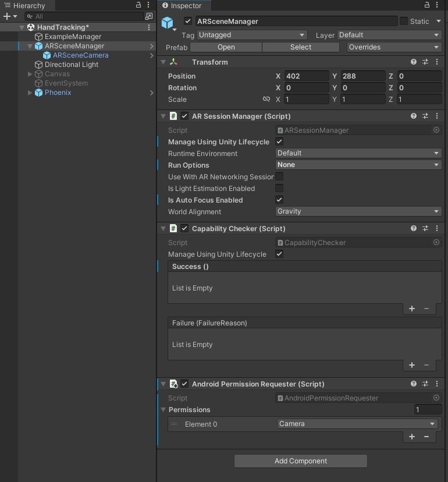Lock the Hierarchy panel
Image resolution: width=448 pixels, height=482 pixels.
click(138, 5)
